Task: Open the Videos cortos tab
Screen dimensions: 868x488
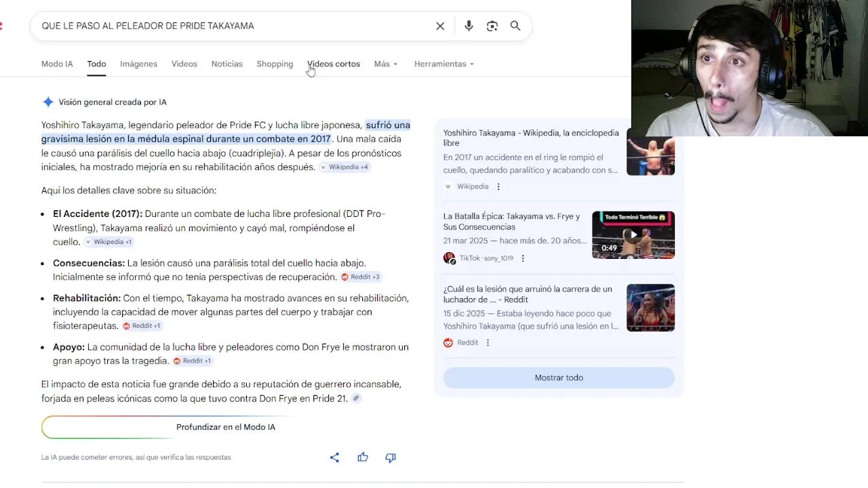Action: tap(334, 64)
